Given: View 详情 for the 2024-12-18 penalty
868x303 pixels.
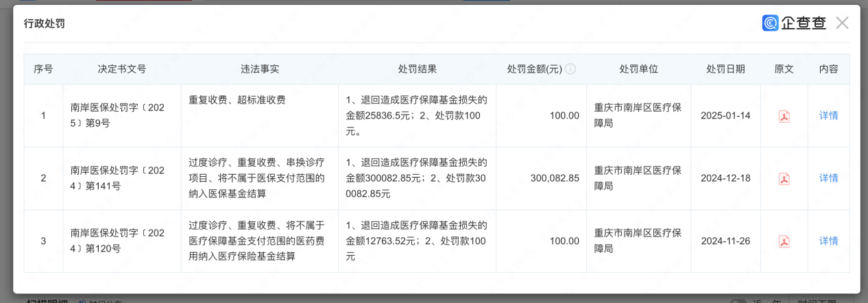Looking at the screenshot, I should pos(828,178).
